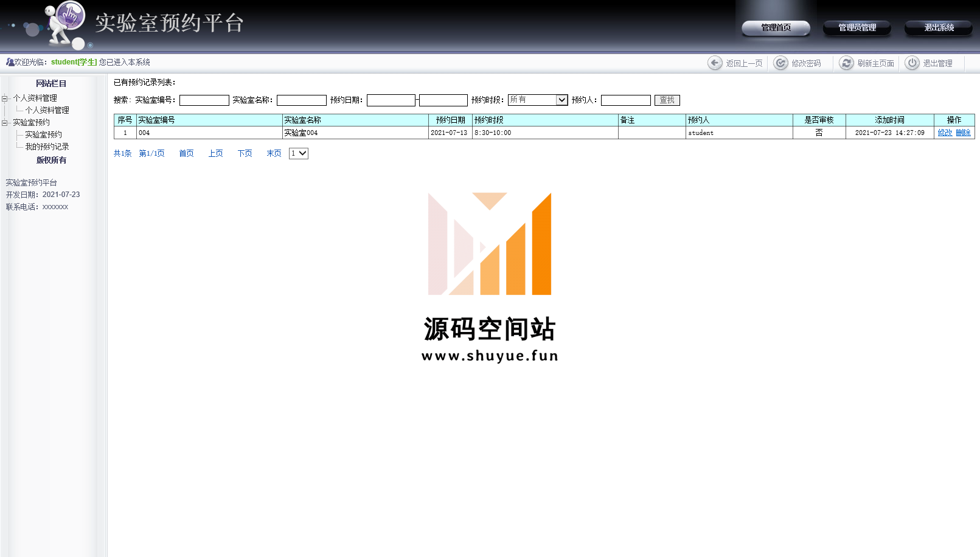This screenshot has width=980, height=557.
Task: Click 退出管理 link text
Action: coord(937,63)
